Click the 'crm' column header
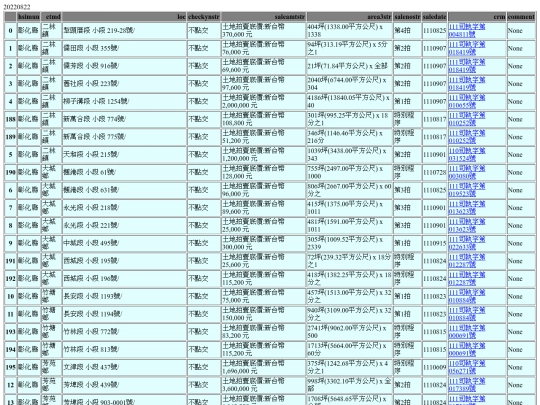Viewport: 540px width, 405px height. click(x=477, y=17)
